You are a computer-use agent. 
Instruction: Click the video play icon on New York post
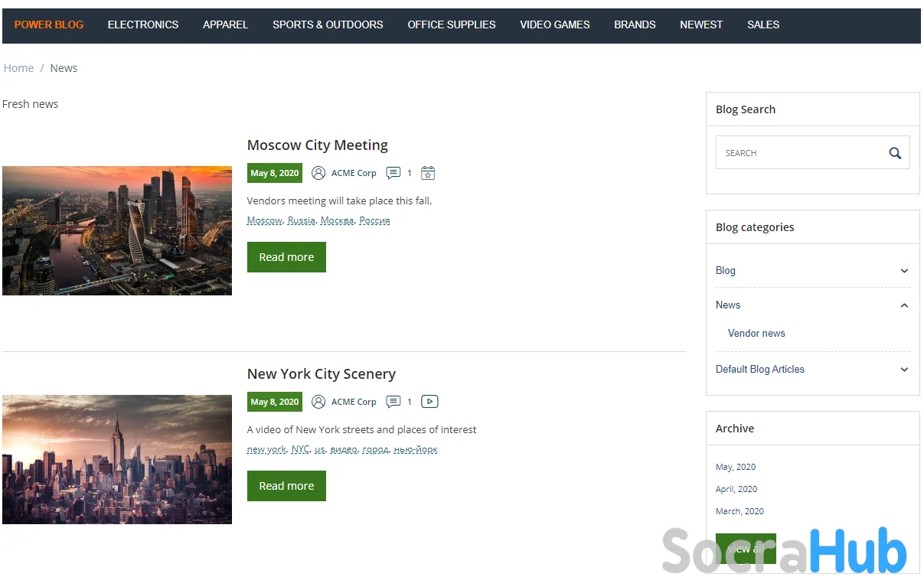[x=429, y=402]
